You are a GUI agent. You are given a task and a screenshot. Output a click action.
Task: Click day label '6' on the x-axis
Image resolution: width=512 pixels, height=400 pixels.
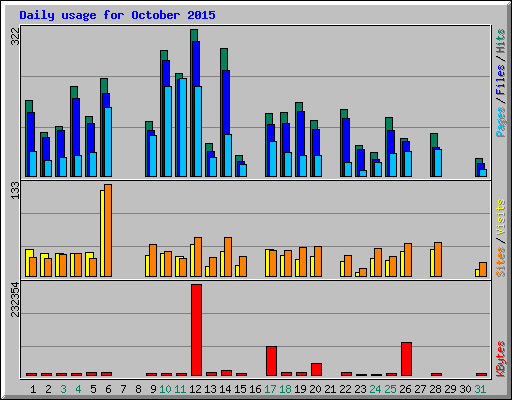[108, 389]
